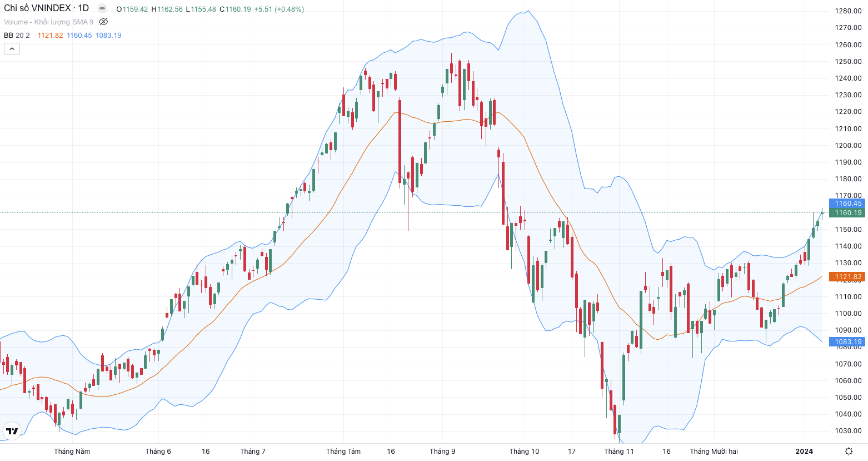Click the 1190.00 price scale label
The width and height of the screenshot is (868, 461).
(848, 162)
